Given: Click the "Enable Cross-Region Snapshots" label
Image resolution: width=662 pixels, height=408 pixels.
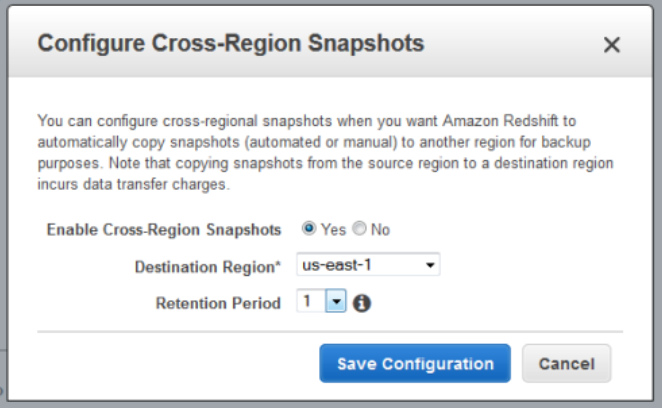Looking at the screenshot, I should pos(164,230).
